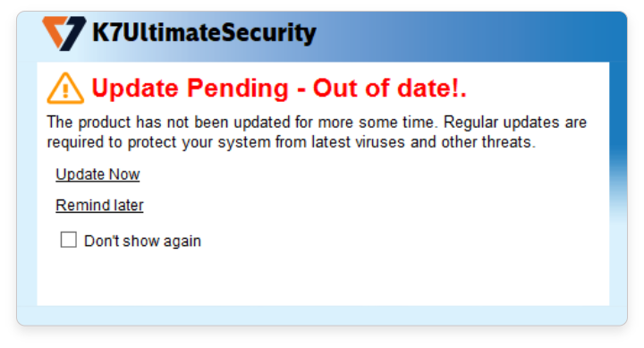Click the text line starting "required to protect"

(292, 142)
